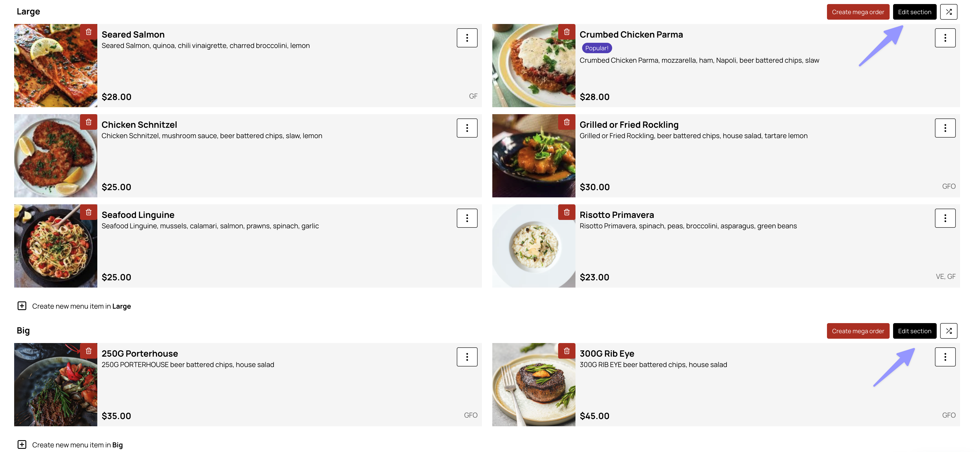Create new menu item in Big

70,445
